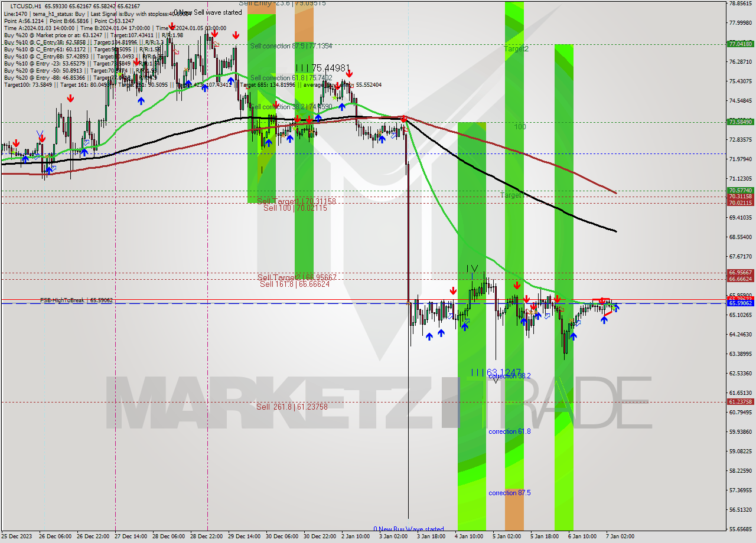Click the 71.97940 price axis label
Screen dimensions: 756x543
coord(741,159)
